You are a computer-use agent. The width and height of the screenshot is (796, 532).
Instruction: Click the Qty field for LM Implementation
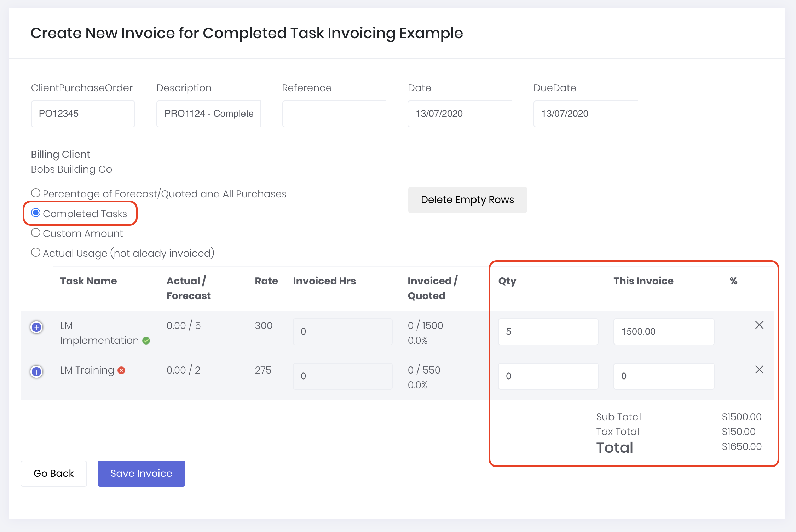coord(548,331)
